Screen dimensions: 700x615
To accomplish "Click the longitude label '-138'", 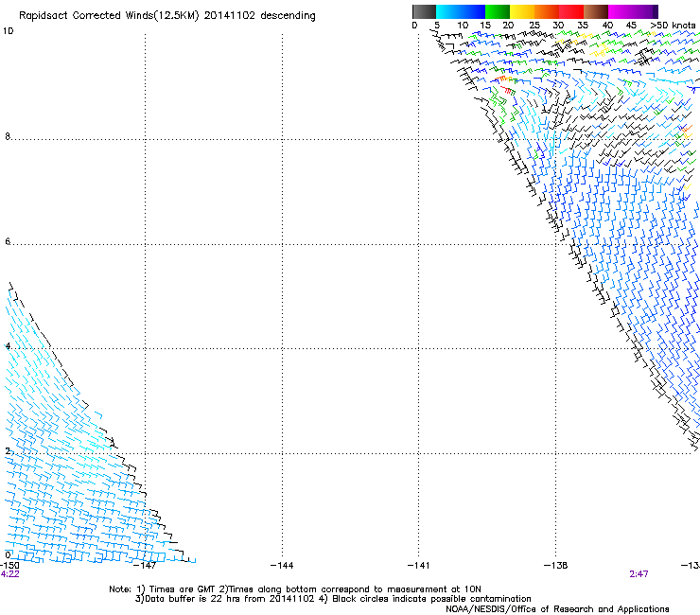I will coord(556,566).
